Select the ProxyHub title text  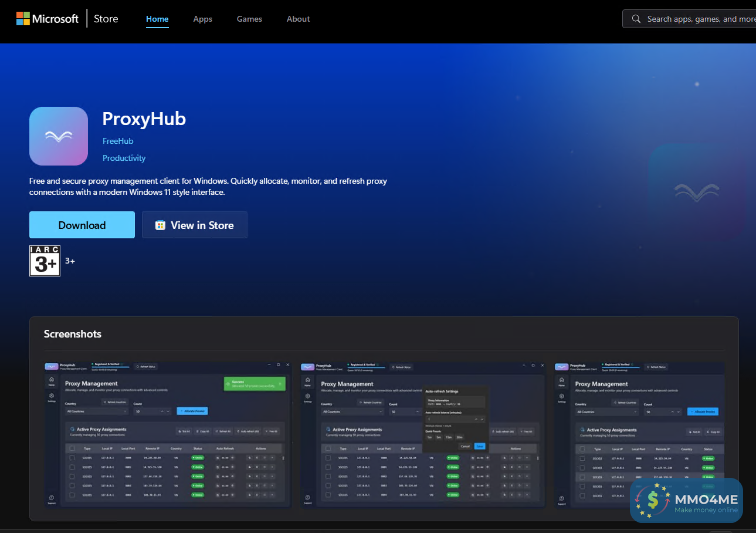click(x=144, y=119)
